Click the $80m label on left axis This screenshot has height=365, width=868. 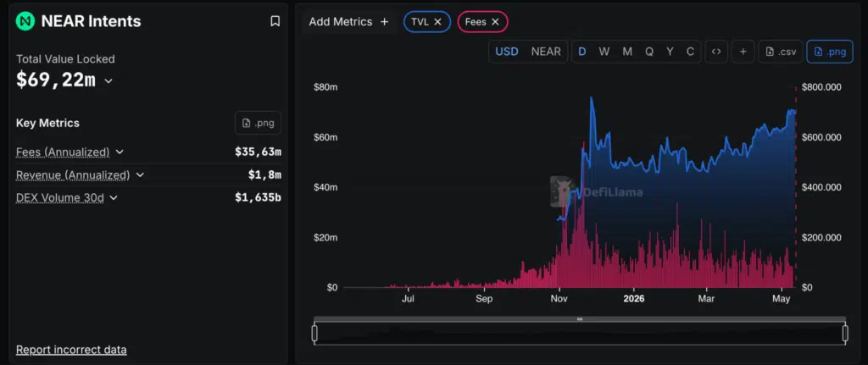pyautogui.click(x=325, y=87)
